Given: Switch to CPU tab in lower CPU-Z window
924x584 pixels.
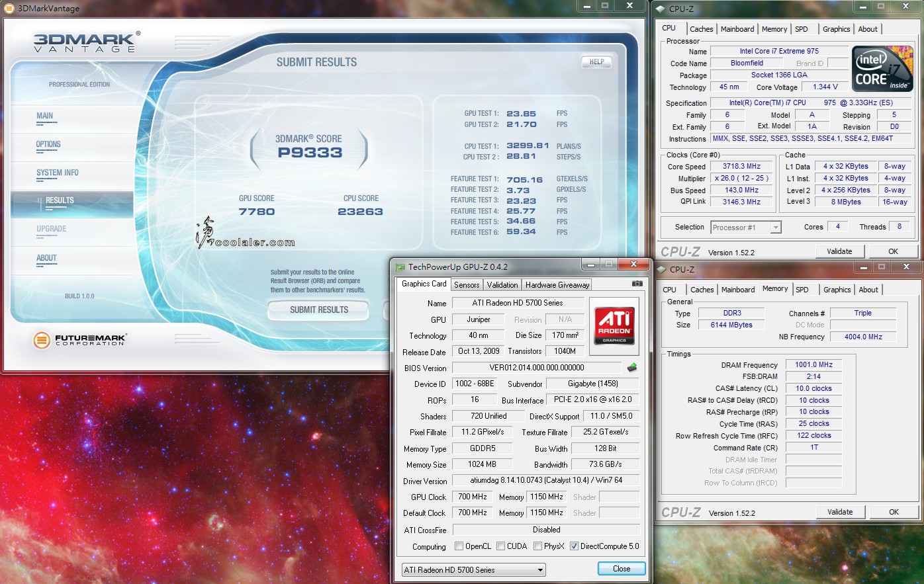Looking at the screenshot, I should [670, 290].
